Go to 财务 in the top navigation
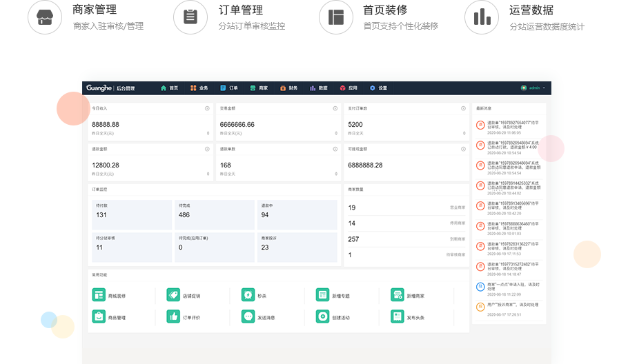 pyautogui.click(x=288, y=88)
